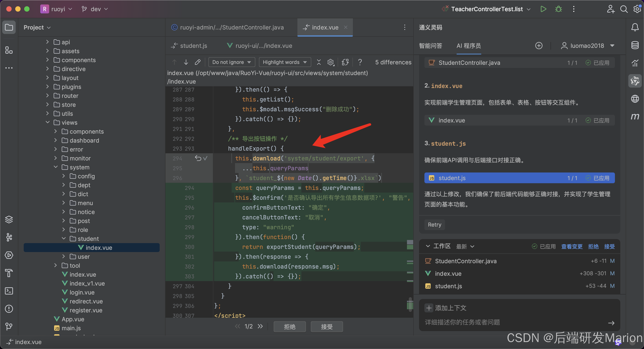Open the "Do not ignore" dropdown
The image size is (644, 349).
(x=231, y=62)
